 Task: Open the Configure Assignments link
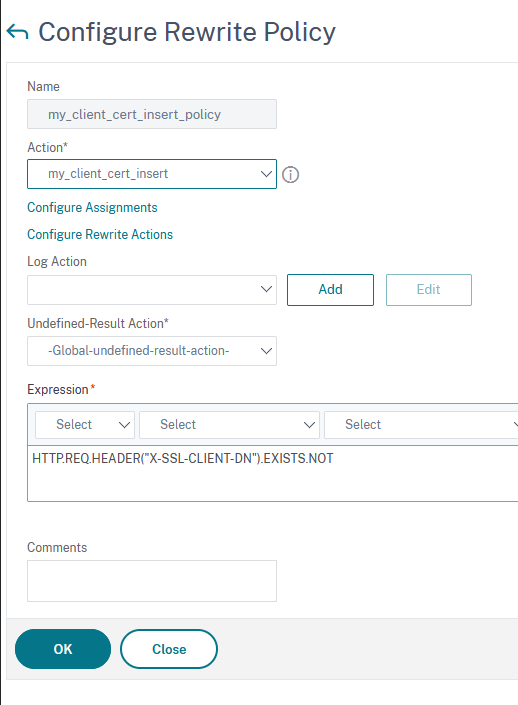point(92,207)
